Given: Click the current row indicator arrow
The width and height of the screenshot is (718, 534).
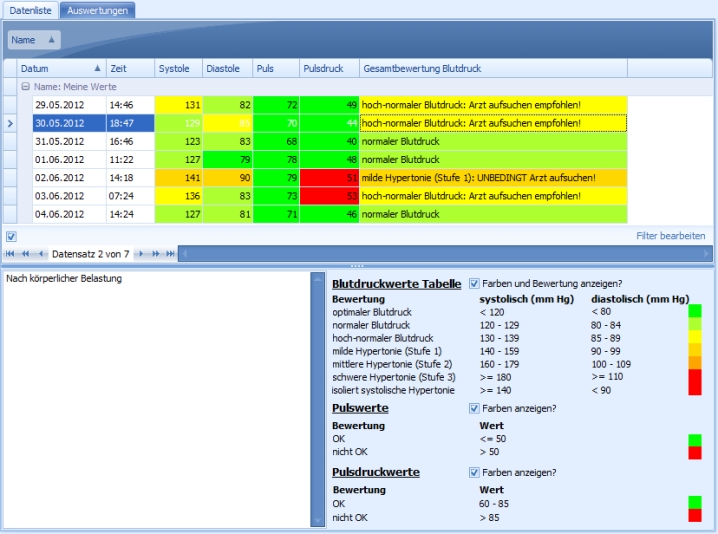Looking at the screenshot, I should point(10,123).
